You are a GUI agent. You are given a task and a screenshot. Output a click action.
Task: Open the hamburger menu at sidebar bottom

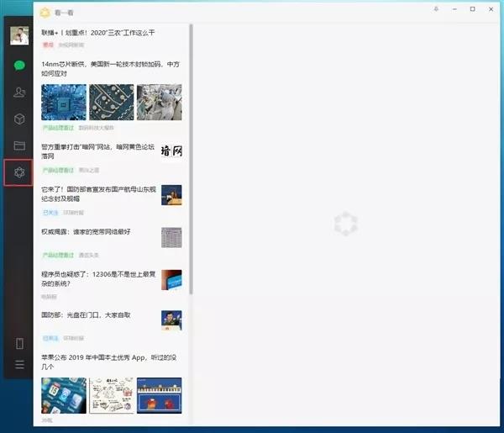pyautogui.click(x=18, y=364)
